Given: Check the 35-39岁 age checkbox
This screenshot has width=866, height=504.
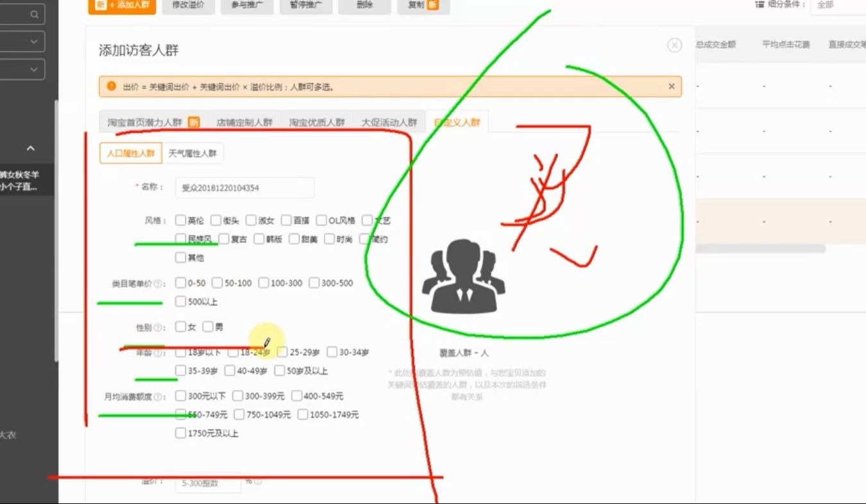Looking at the screenshot, I should pyautogui.click(x=180, y=371).
